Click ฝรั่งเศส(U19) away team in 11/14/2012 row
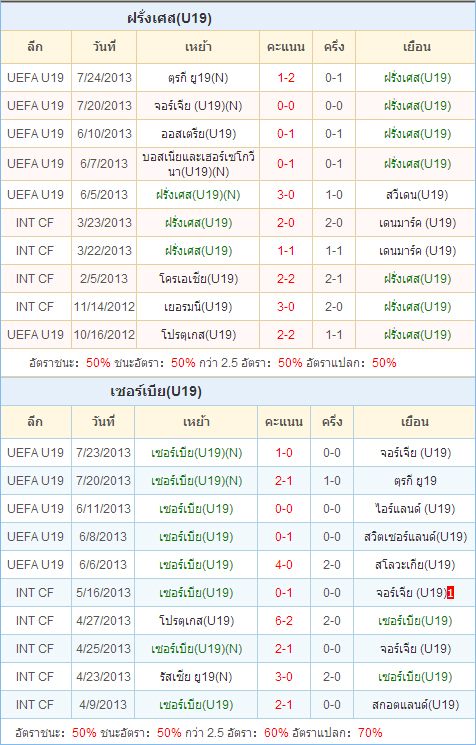The height and width of the screenshot is (745, 476). [418, 307]
